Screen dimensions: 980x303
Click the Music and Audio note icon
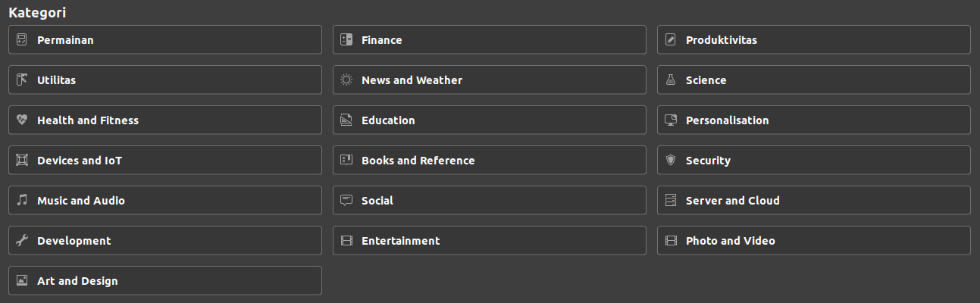[x=22, y=201]
